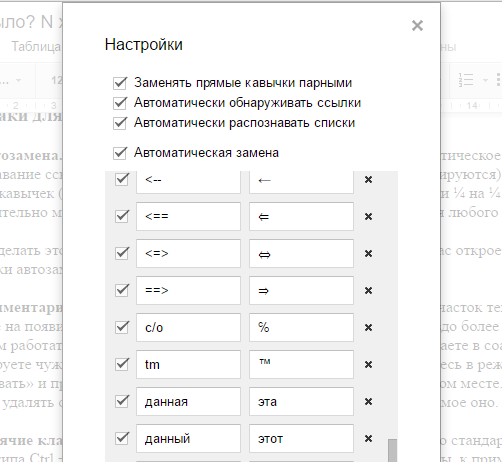Viewport: 502px width, 462px height.
Task: Edit the c/o source field
Action: (188, 327)
